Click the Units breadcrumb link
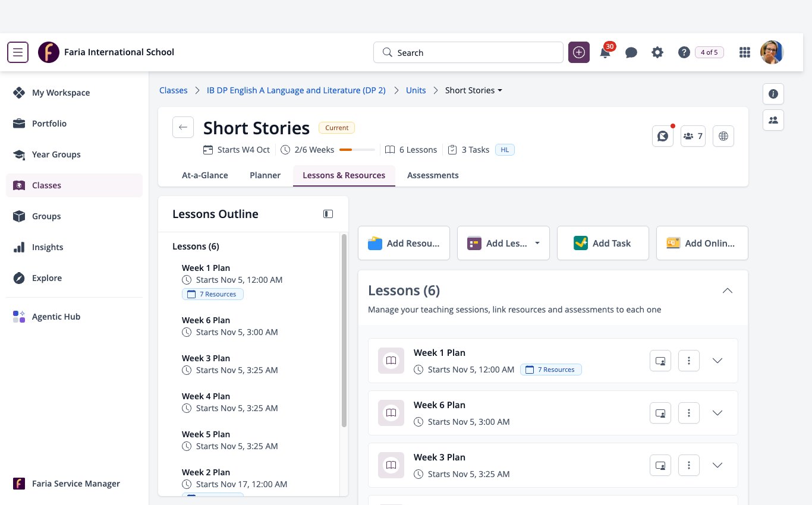The height and width of the screenshot is (505, 812). (x=416, y=90)
